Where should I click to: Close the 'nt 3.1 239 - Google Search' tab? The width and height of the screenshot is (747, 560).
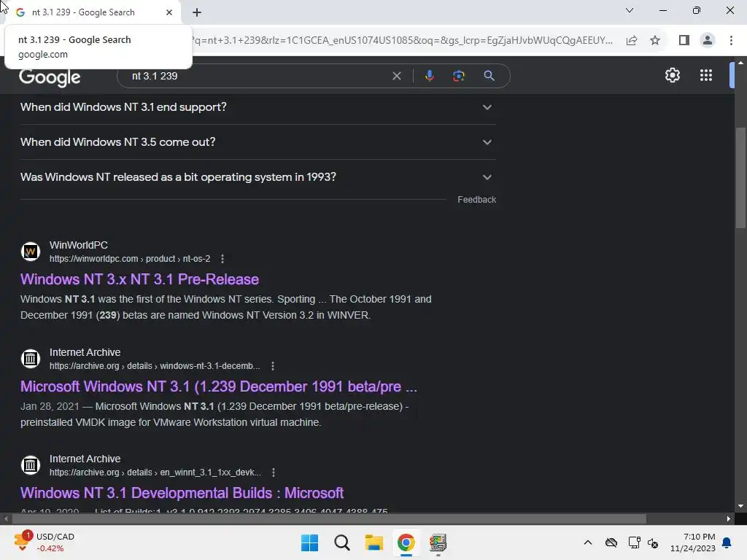(169, 12)
